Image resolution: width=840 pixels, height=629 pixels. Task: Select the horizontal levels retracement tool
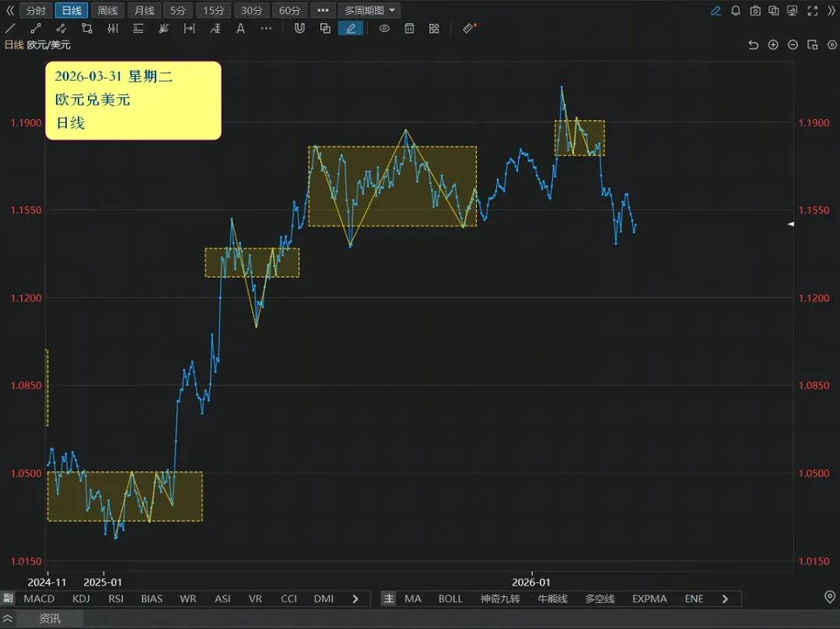[138, 29]
